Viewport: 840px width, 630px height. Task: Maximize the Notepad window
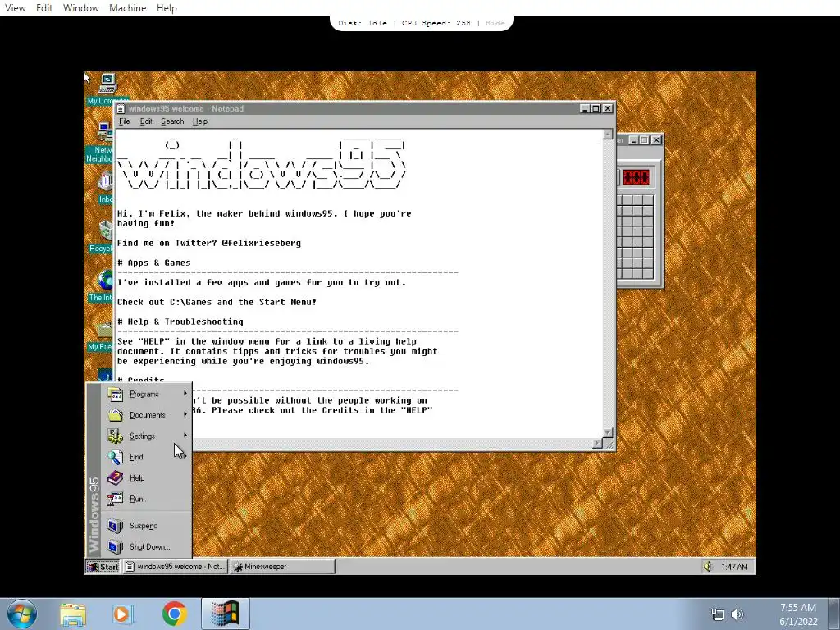[596, 109]
